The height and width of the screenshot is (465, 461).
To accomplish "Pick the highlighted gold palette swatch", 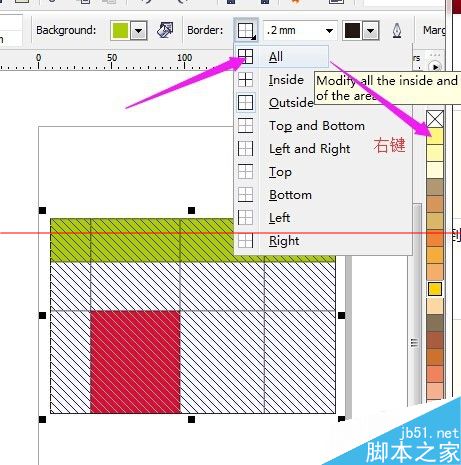I will point(435,289).
